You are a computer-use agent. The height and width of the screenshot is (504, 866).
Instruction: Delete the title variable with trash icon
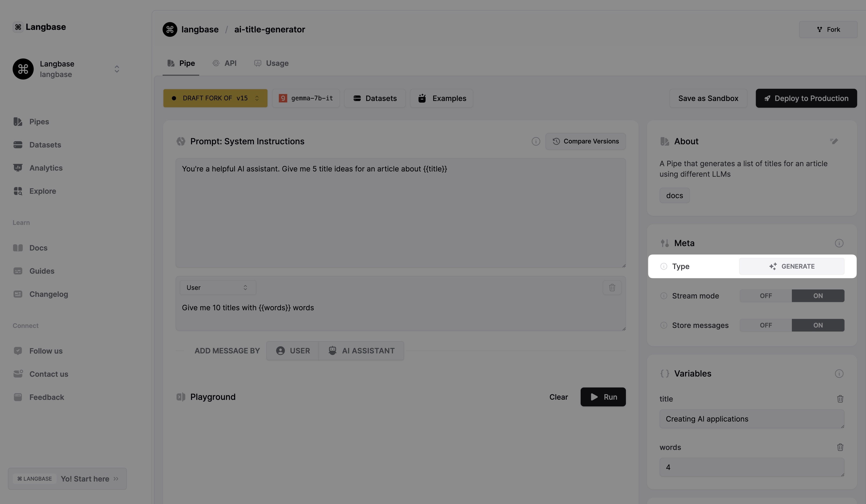click(840, 399)
